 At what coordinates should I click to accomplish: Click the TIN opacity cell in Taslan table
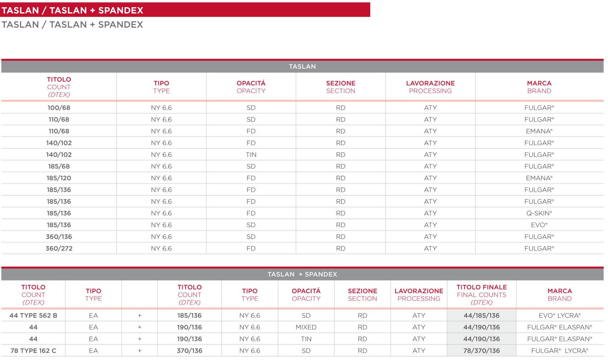pos(251,154)
